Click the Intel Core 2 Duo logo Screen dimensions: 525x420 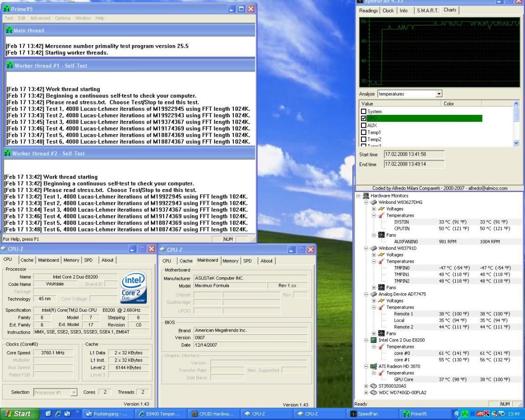(134, 287)
